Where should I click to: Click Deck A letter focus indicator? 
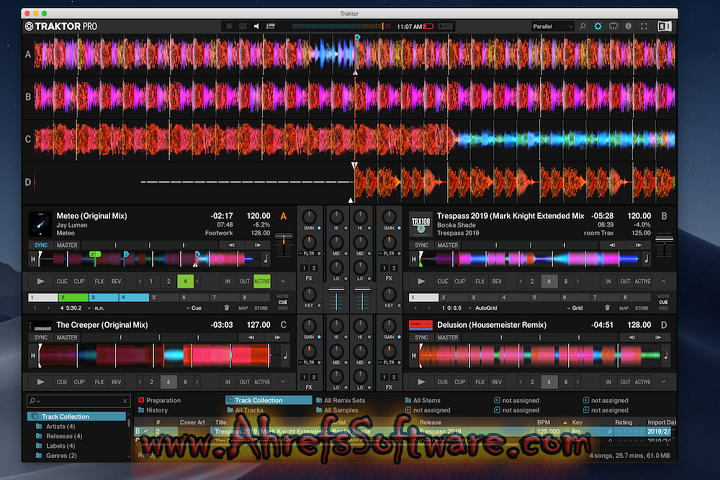coord(283,216)
